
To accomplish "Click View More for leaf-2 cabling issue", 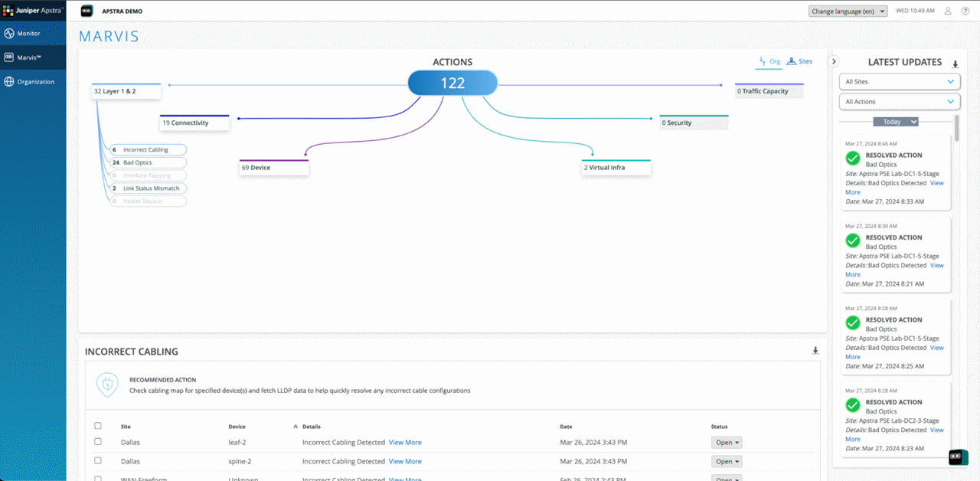I will pyautogui.click(x=405, y=442).
